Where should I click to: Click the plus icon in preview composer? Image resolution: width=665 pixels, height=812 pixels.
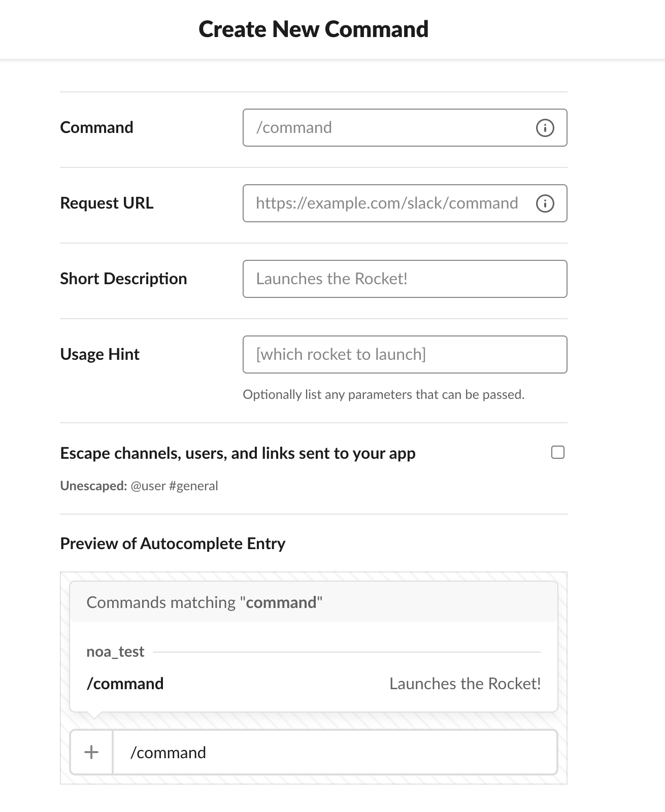tap(91, 752)
